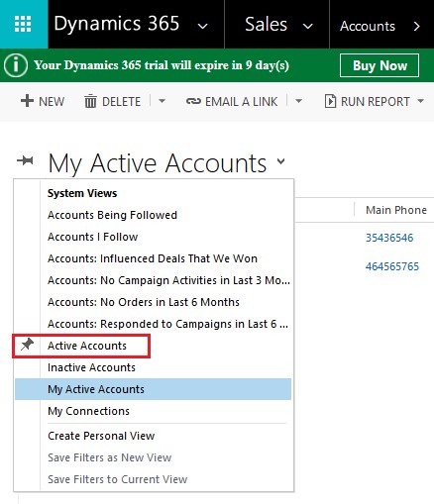Expand the Dynamics 365 chevron
Image resolution: width=434 pixels, height=504 pixels.
(202, 26)
